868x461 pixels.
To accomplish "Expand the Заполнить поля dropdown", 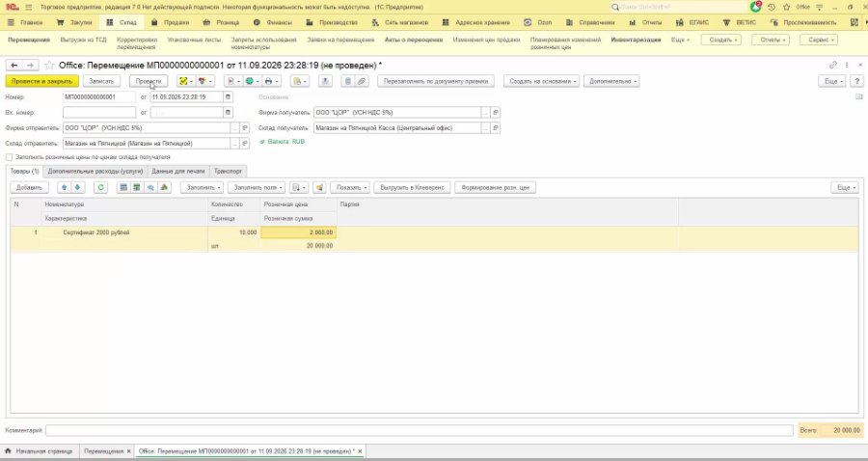I will pyautogui.click(x=257, y=188).
